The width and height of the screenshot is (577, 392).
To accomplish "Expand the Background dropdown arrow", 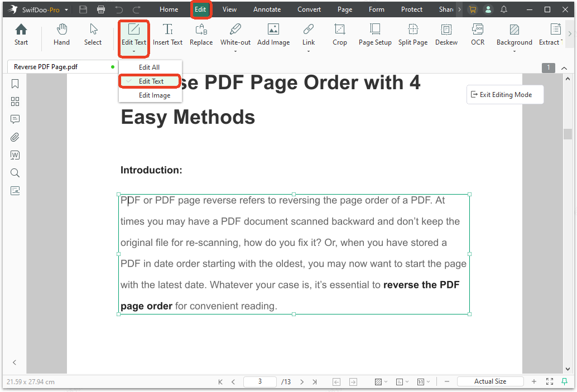I will coord(515,51).
